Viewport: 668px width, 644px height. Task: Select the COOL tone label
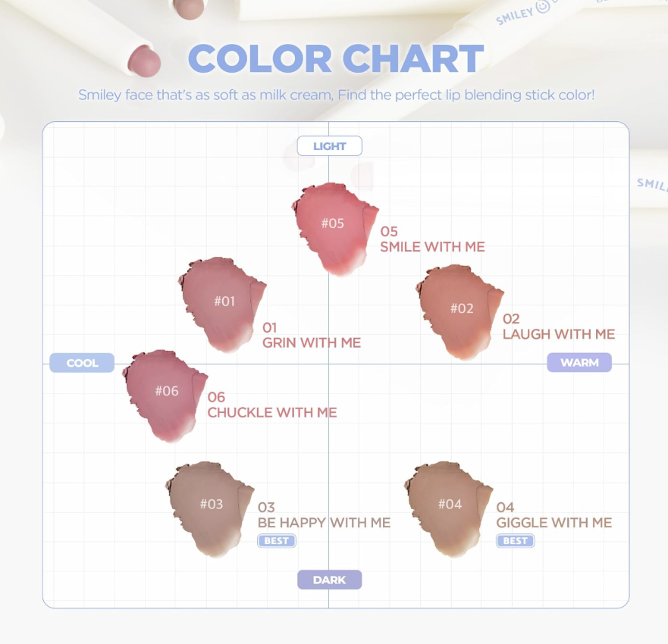(82, 363)
